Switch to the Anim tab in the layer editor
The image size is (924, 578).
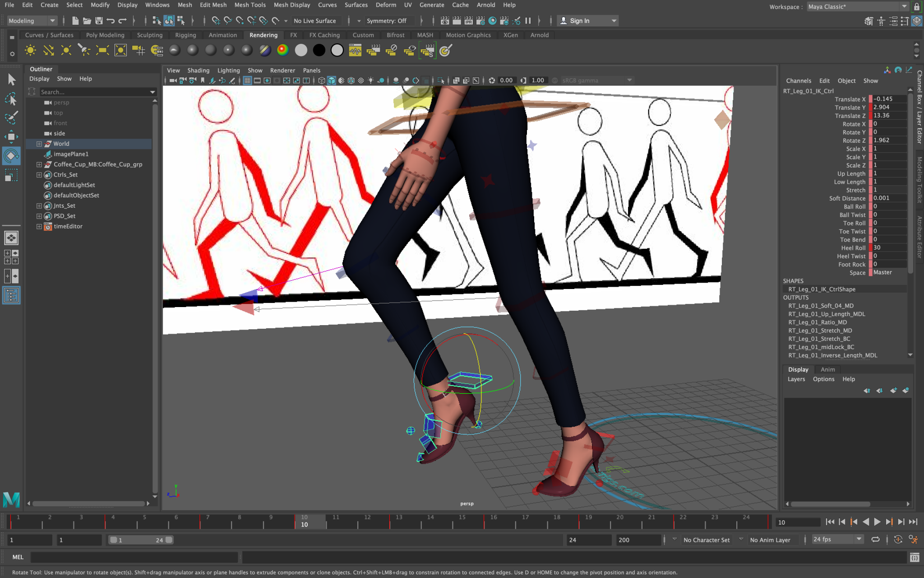pyautogui.click(x=828, y=369)
